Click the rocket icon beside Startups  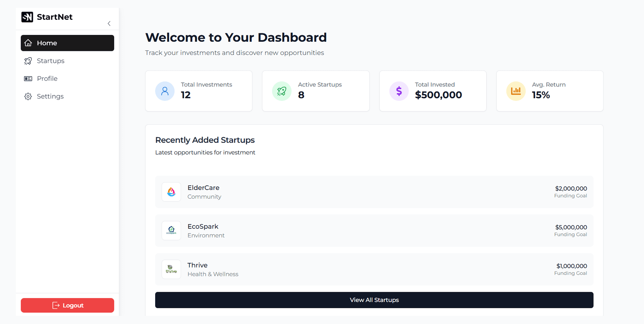coord(28,61)
